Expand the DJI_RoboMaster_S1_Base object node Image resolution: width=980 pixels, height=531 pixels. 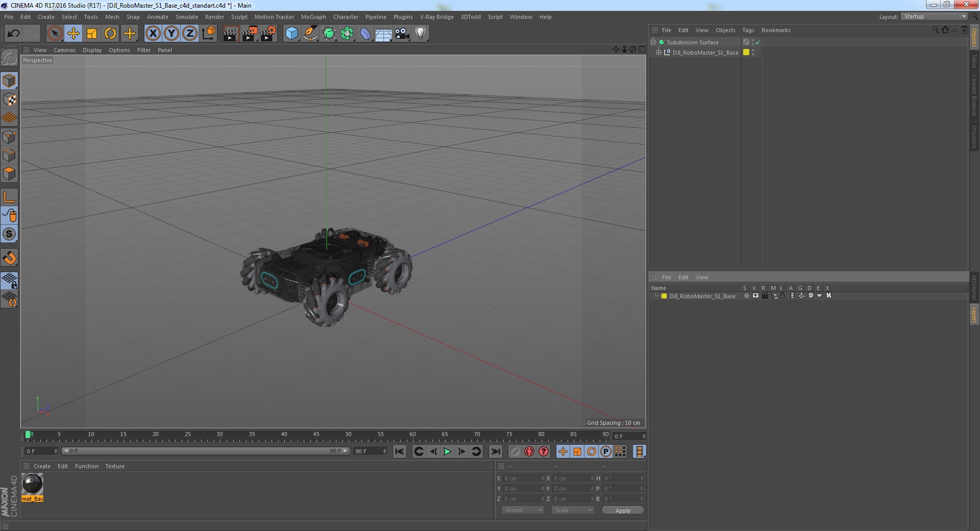pos(658,52)
